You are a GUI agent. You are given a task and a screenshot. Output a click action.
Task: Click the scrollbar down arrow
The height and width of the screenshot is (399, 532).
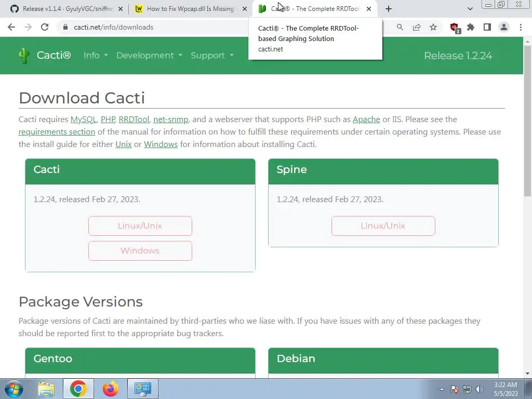click(x=527, y=374)
